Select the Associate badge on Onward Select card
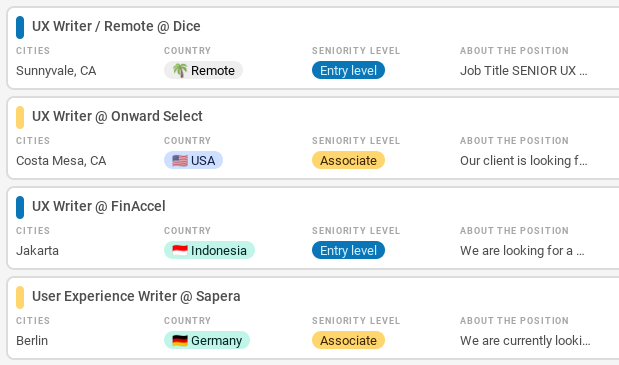This screenshot has height=365, width=619. [348, 160]
